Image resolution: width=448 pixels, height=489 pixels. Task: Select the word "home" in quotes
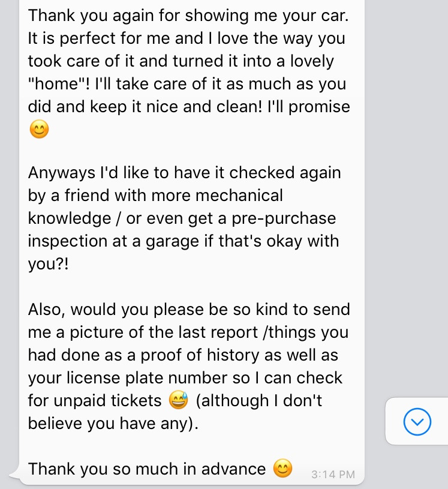click(x=56, y=84)
